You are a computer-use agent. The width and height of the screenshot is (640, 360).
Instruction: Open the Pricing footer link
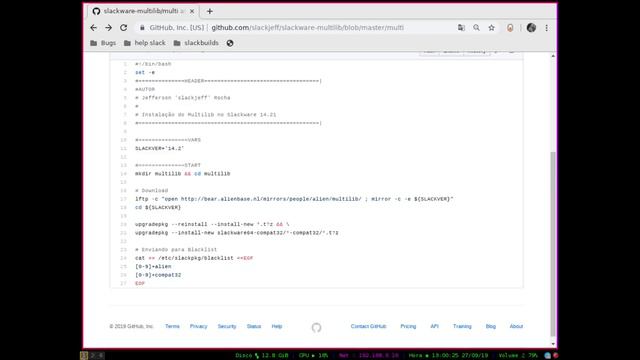point(408,327)
